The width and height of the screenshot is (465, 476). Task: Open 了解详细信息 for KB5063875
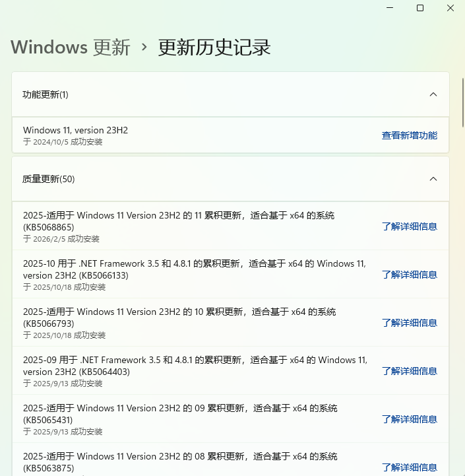409,467
